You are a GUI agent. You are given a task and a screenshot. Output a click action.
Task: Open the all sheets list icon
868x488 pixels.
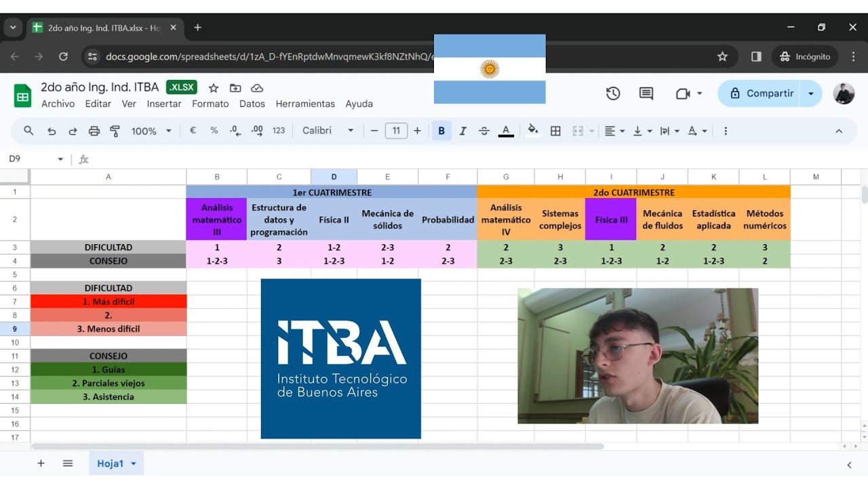point(68,464)
